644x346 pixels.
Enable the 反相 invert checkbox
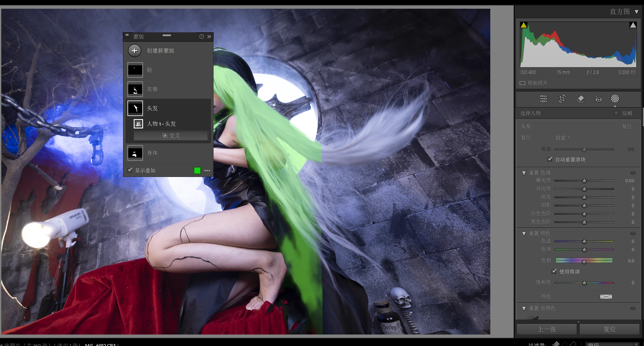tap(617, 113)
